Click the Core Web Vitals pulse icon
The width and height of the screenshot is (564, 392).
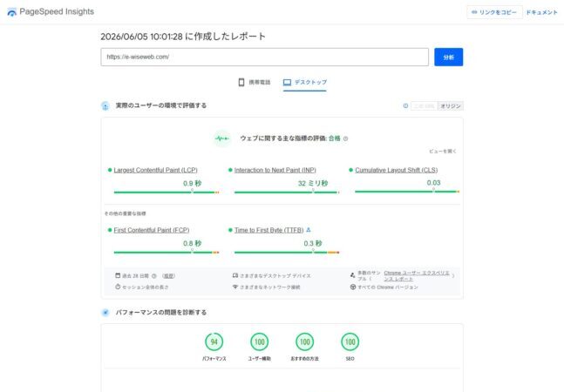pos(222,139)
